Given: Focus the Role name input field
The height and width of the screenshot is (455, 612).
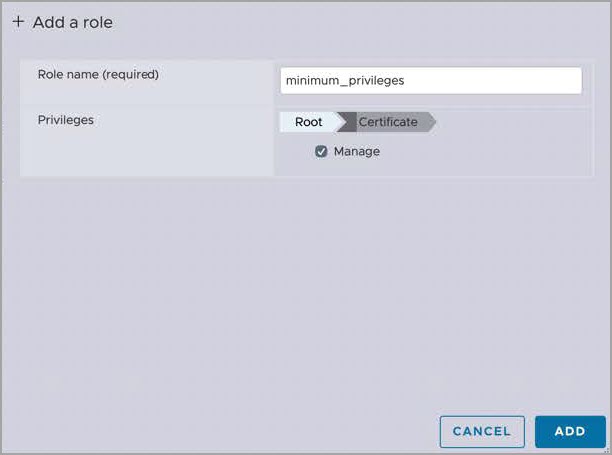Looking at the screenshot, I should click(431, 80).
